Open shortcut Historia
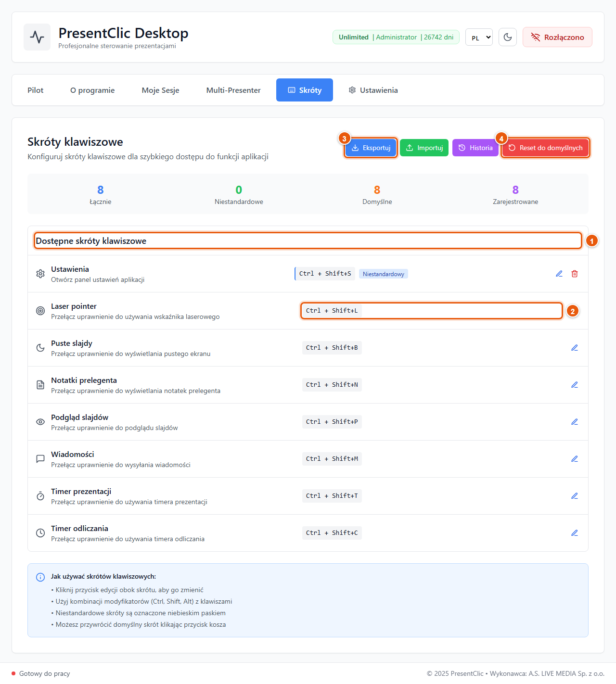 point(475,148)
